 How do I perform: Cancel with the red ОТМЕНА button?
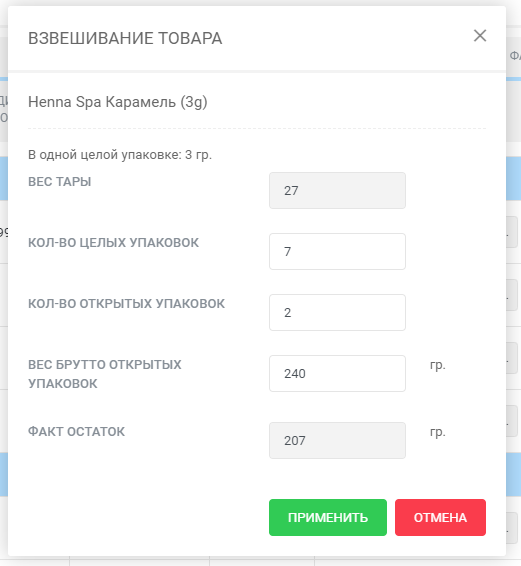click(440, 517)
